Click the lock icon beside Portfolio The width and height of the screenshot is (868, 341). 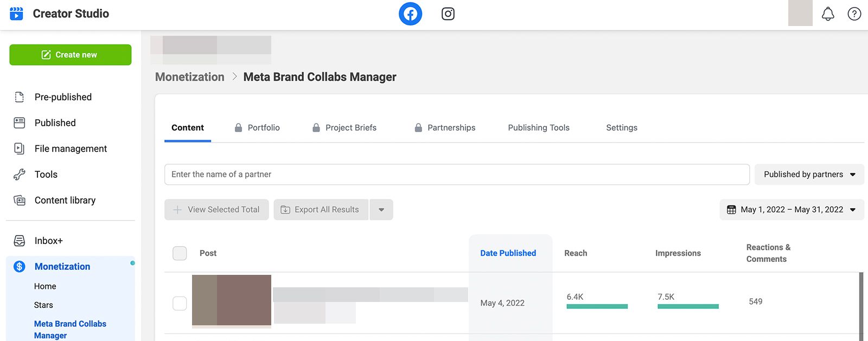click(x=238, y=128)
